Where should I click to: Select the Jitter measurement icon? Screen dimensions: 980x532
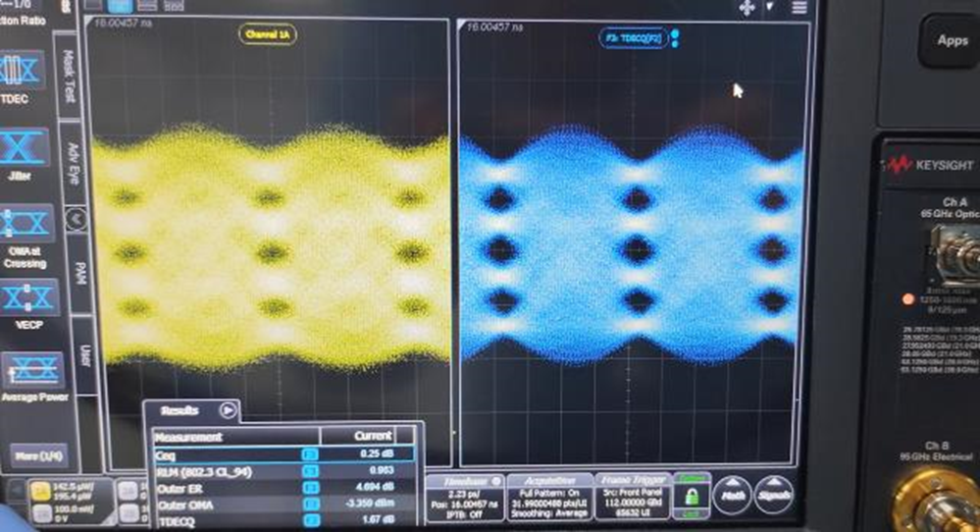click(25, 149)
